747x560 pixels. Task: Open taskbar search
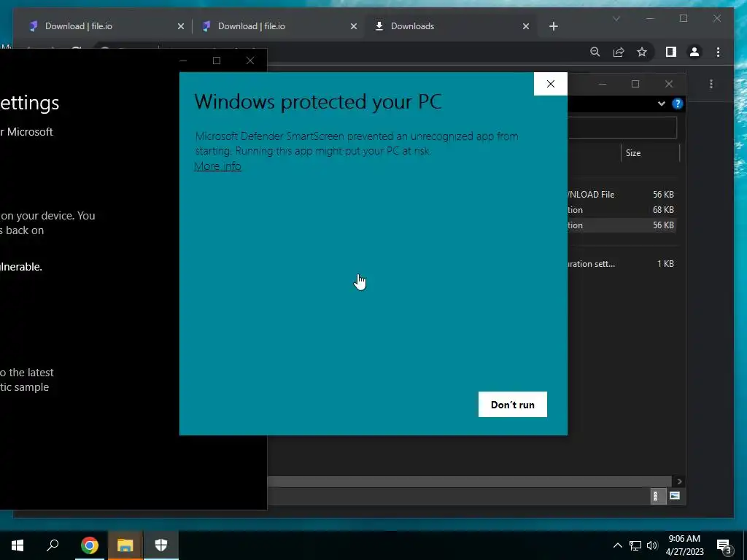[x=53, y=545]
